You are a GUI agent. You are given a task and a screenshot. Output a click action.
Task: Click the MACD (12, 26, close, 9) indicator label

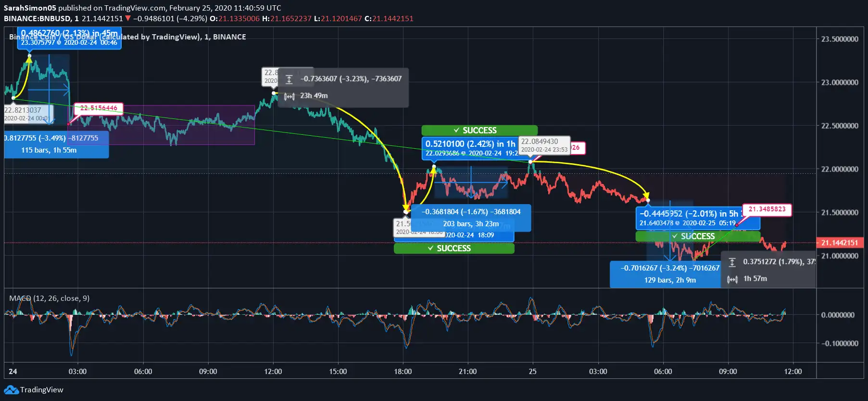49,298
